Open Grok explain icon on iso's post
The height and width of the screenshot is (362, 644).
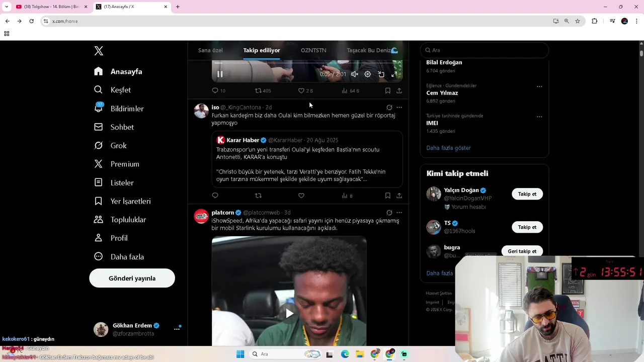389,107
